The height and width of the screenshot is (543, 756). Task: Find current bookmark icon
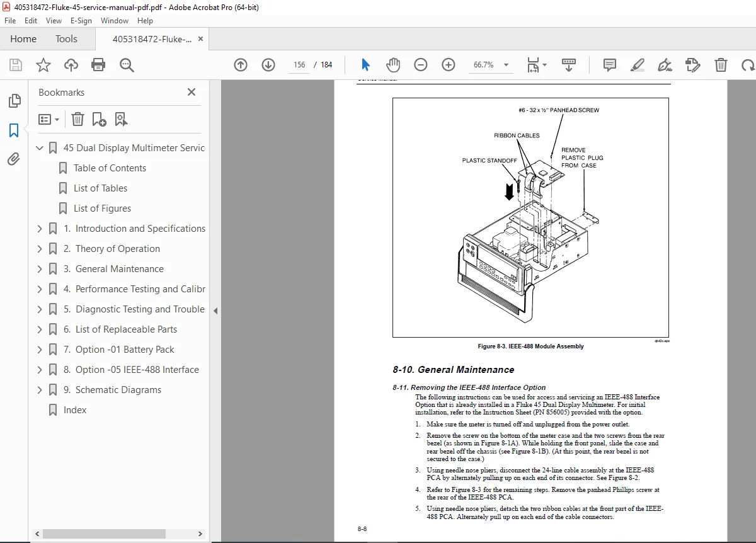click(121, 119)
